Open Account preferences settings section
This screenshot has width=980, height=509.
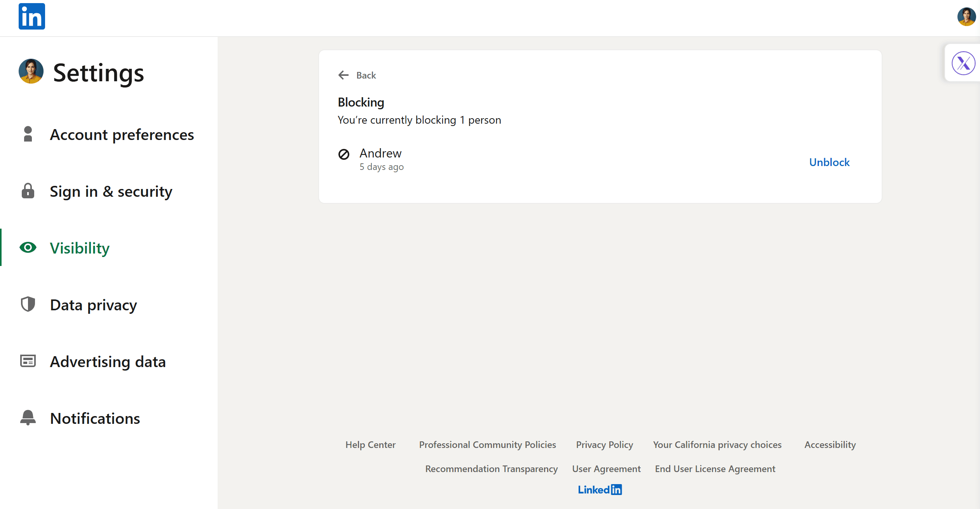click(x=122, y=135)
